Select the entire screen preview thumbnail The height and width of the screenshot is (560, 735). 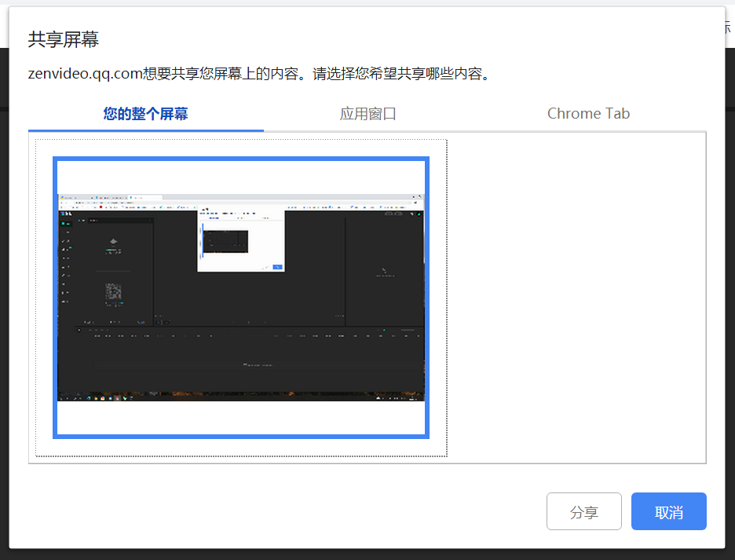[241, 298]
